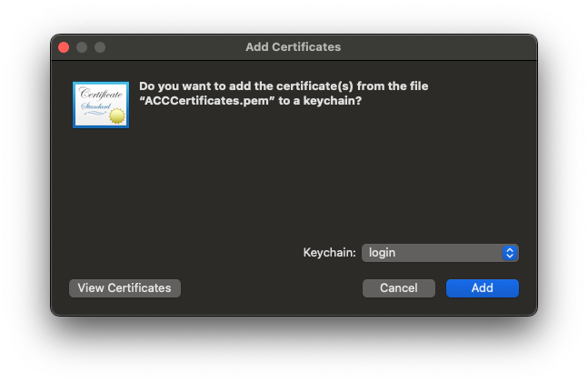Click the grayed-out zoom window button
Image resolution: width=588 pixels, height=383 pixels.
tap(100, 47)
